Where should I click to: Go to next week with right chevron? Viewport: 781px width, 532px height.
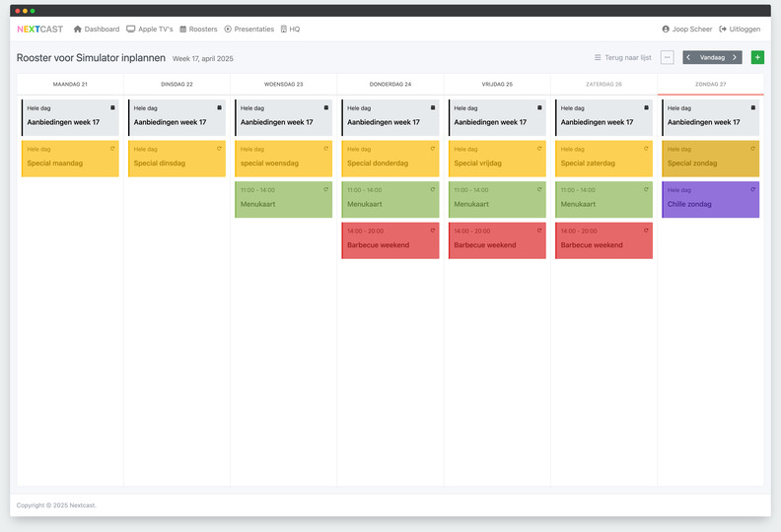(x=735, y=57)
